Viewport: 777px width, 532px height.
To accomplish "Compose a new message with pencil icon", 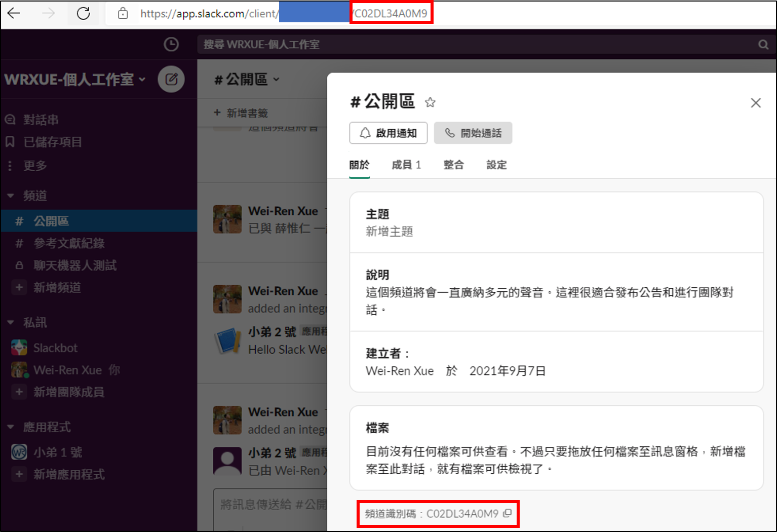I will (x=171, y=79).
